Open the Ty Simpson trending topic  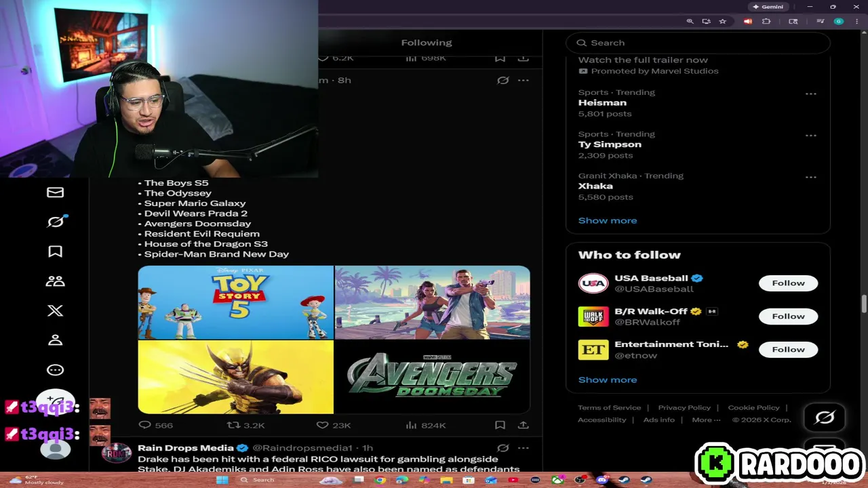(610, 144)
